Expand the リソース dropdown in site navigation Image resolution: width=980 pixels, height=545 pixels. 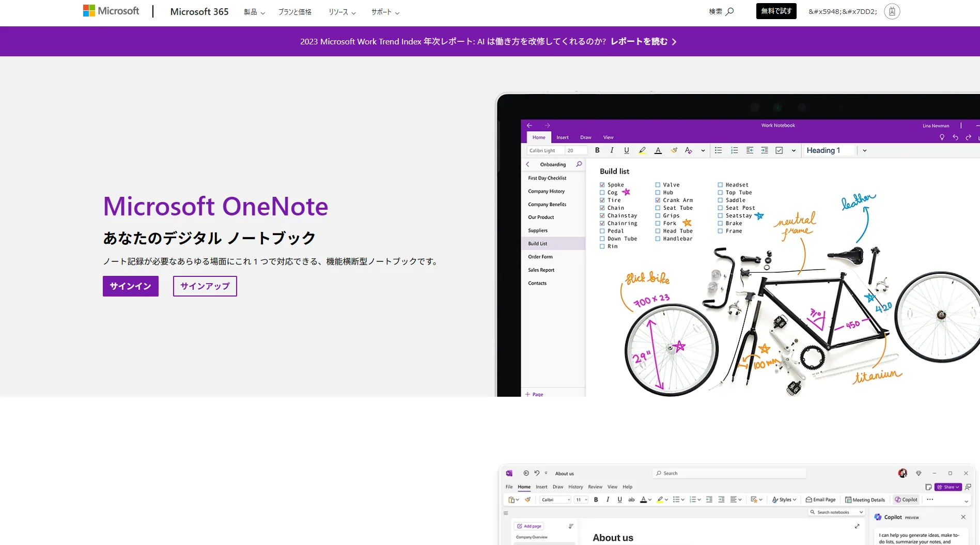pyautogui.click(x=342, y=12)
